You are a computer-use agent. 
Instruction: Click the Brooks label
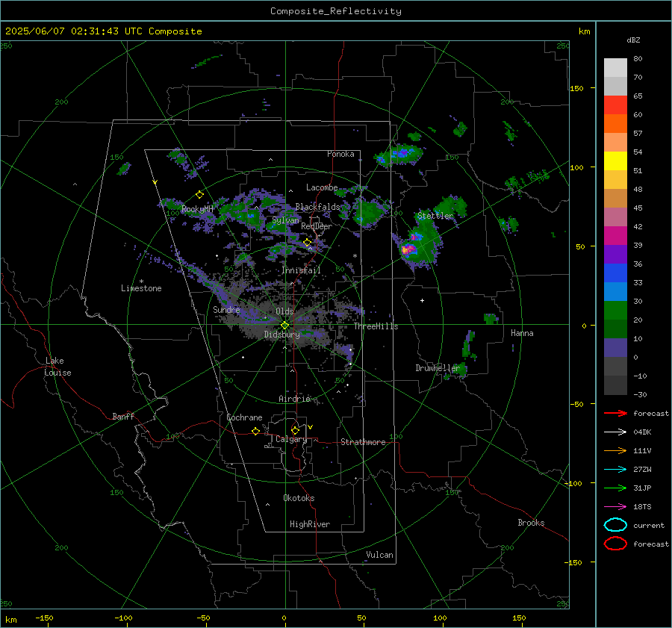point(531,523)
